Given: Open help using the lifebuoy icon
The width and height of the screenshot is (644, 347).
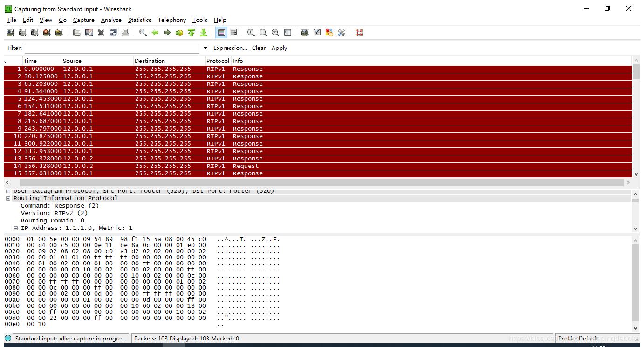Looking at the screenshot, I should click(359, 33).
